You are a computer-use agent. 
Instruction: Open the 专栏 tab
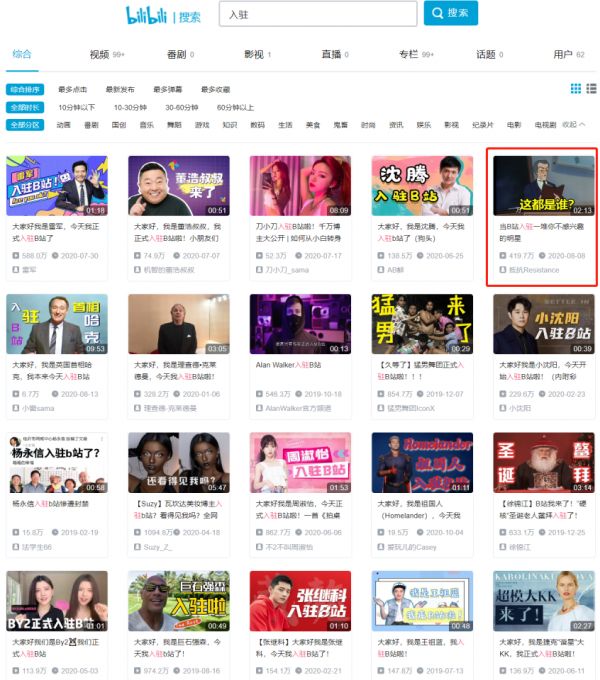point(409,54)
